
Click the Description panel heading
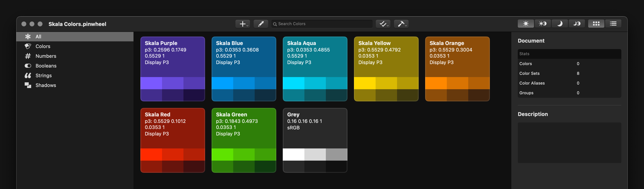click(x=533, y=114)
